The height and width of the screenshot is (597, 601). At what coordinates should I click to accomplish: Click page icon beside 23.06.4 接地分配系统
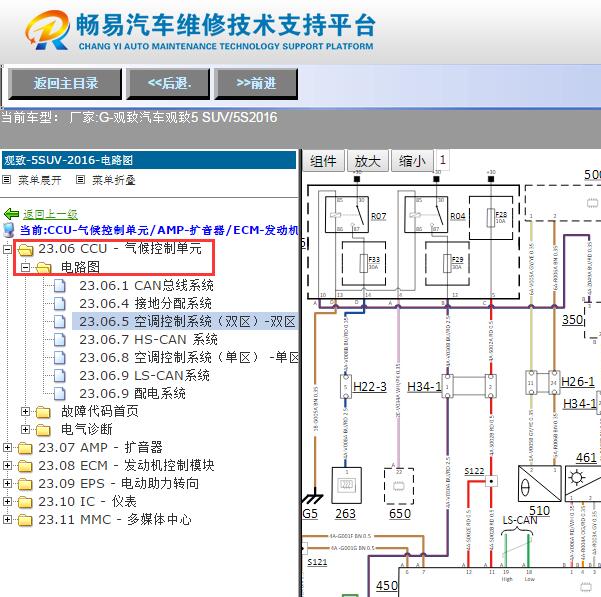[59, 303]
